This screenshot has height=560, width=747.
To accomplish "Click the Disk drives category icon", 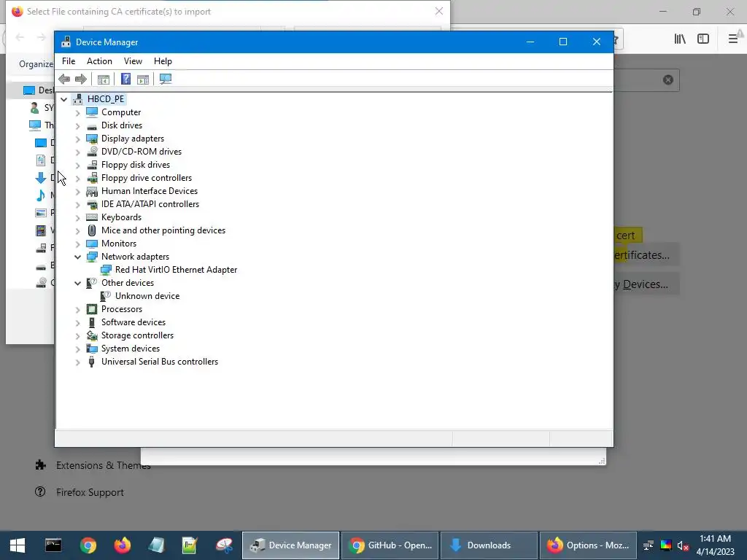I will [x=92, y=126].
